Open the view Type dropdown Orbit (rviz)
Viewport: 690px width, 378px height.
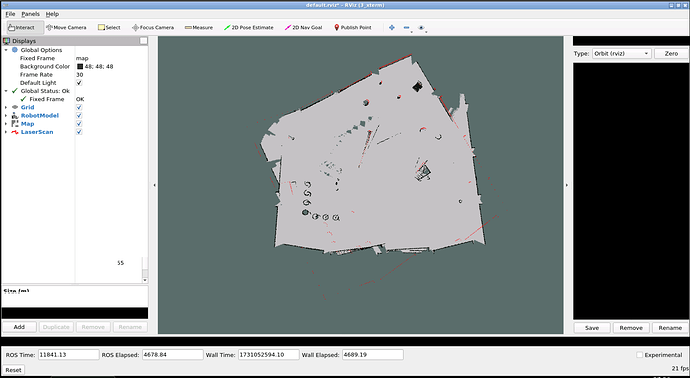click(x=622, y=53)
